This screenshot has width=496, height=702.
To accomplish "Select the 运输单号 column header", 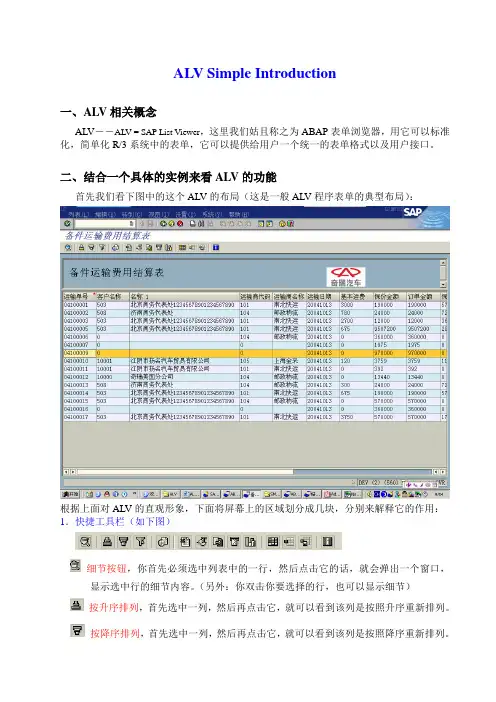I will (x=78, y=296).
